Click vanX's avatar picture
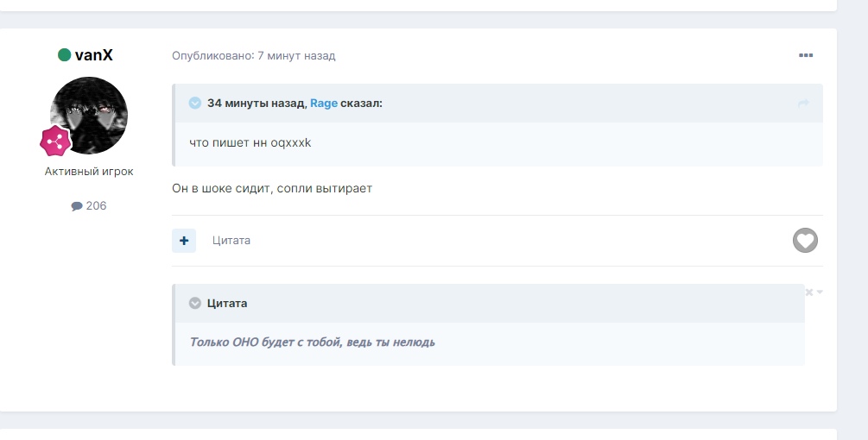868x440 pixels. point(89,115)
